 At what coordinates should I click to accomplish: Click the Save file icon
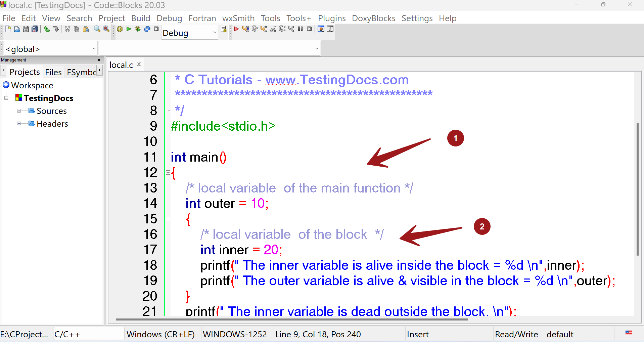coord(26,29)
